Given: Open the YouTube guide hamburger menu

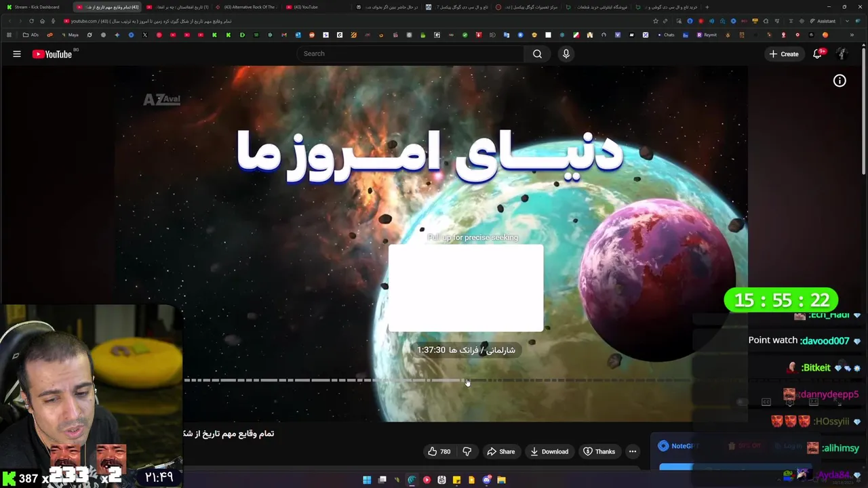Looking at the screenshot, I should (17, 54).
